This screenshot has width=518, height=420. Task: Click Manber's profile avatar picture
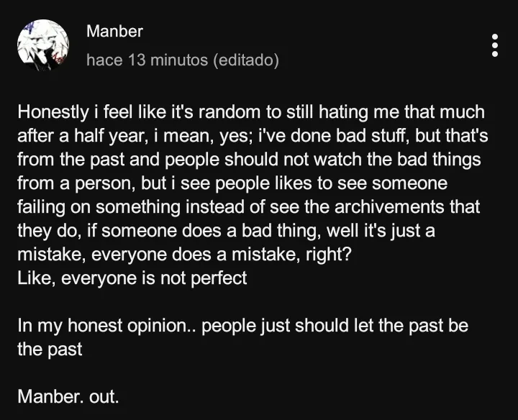coord(42,45)
